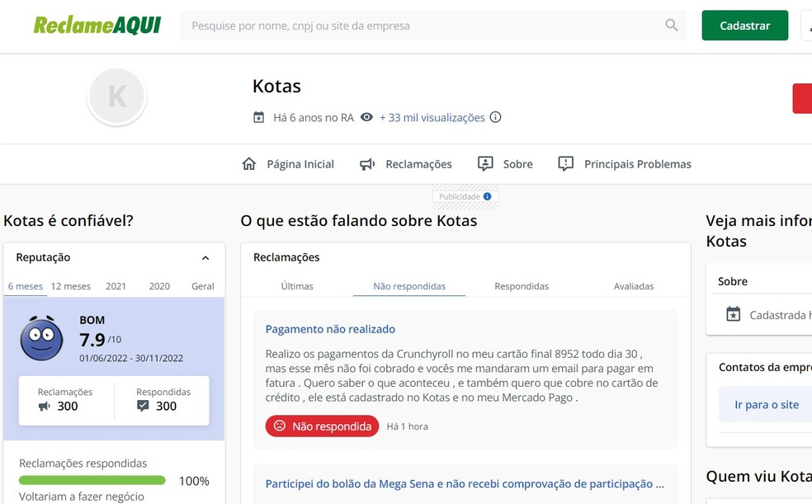Click the megaphone icon for Reclamações
Viewport: 812px width, 504px height.
point(367,164)
